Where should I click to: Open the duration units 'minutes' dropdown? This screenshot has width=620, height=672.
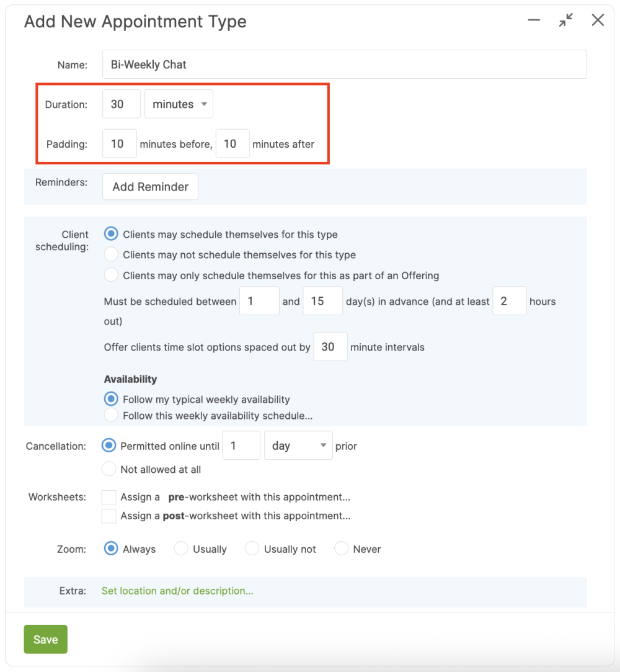pos(179,104)
